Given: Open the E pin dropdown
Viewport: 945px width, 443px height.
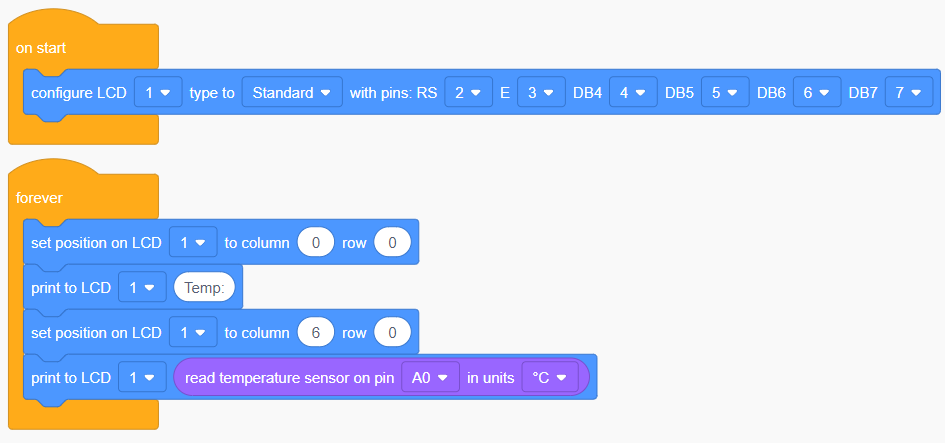Looking at the screenshot, I should click(541, 92).
